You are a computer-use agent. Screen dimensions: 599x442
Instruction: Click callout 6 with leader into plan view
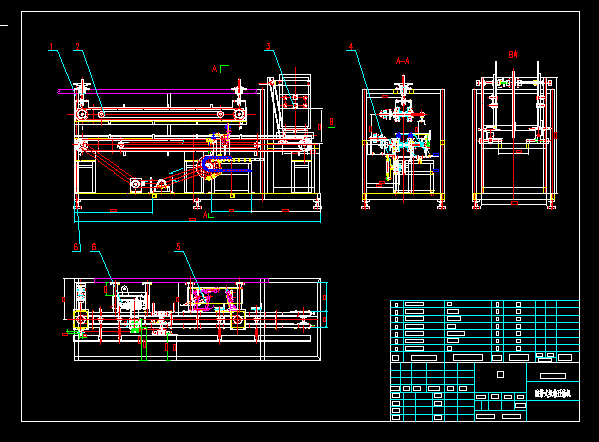tap(94, 247)
